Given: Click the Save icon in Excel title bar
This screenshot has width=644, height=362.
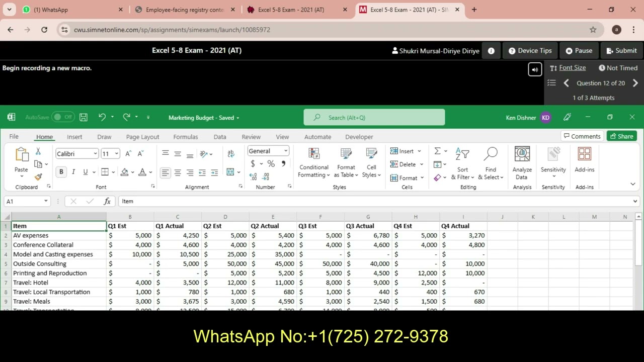Looking at the screenshot, I should (84, 117).
